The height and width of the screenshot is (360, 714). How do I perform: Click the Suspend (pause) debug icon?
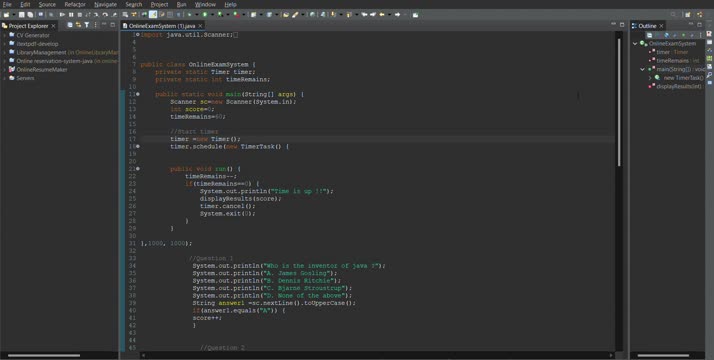(x=71, y=15)
